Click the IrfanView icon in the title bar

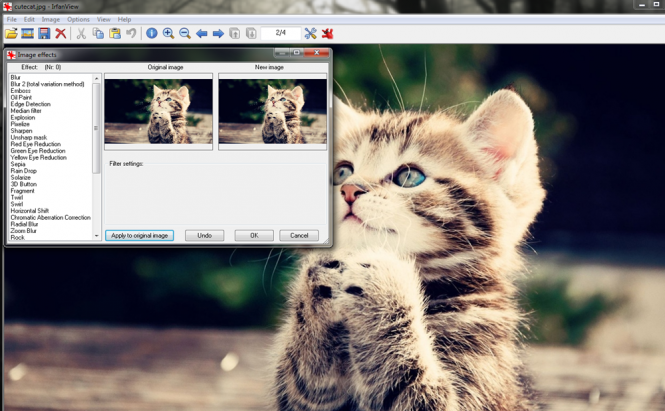tap(7, 6)
